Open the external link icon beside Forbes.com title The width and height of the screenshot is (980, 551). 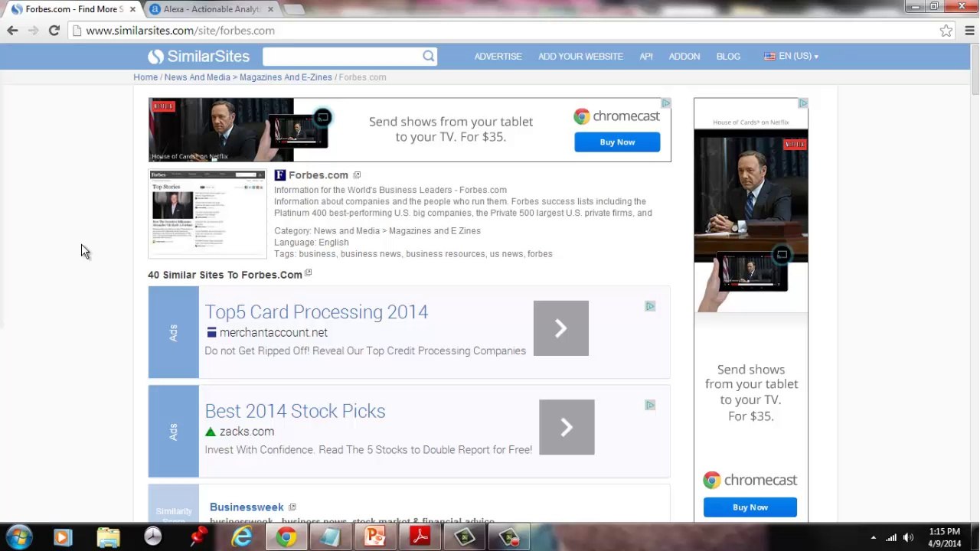(x=357, y=175)
